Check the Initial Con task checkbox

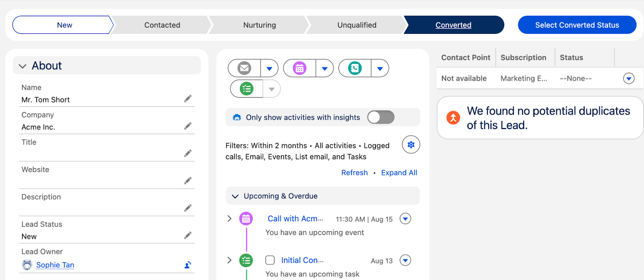click(x=269, y=260)
